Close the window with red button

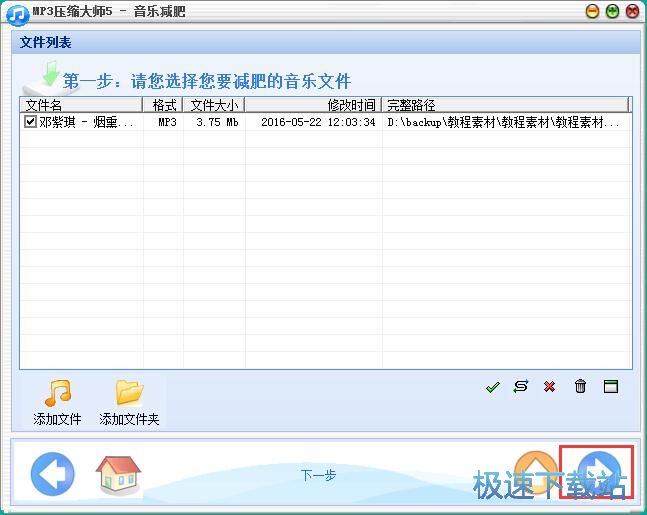pos(633,12)
